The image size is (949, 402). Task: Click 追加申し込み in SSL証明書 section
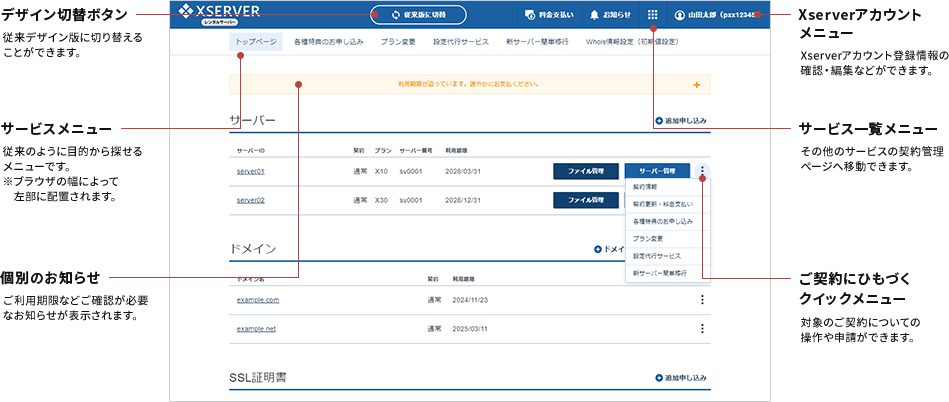click(680, 378)
